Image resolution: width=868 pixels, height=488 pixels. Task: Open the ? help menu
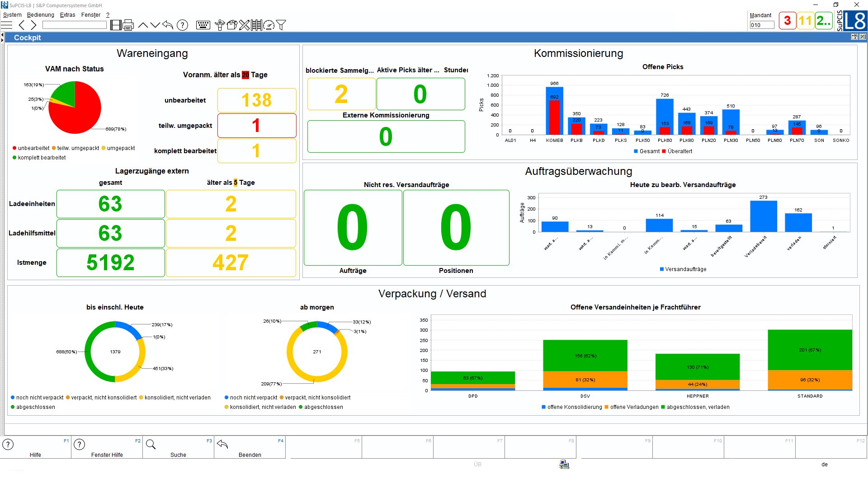[108, 15]
